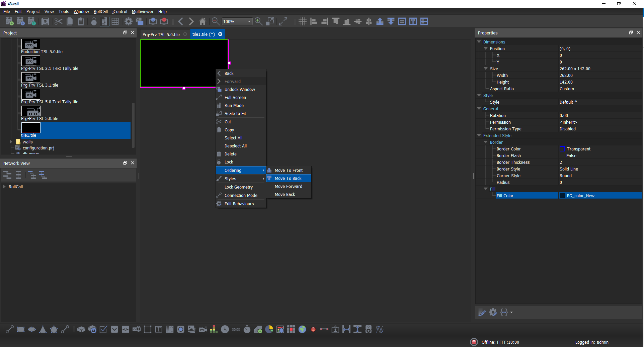Collapse the Dimensions section in Properties
Screen dimensions: 644x347
479,42
